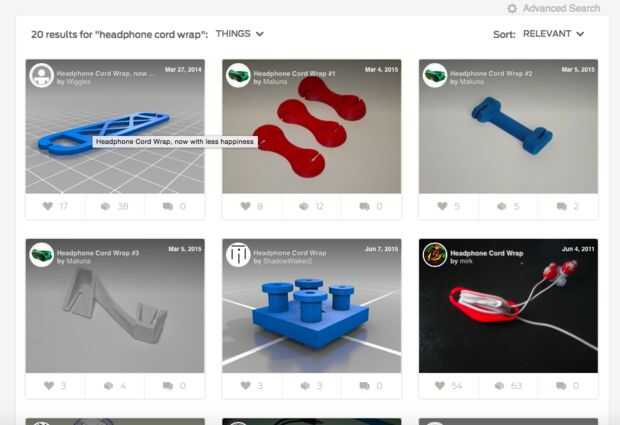
Task: Open the Headphone Cord Wrap #3 title link
Action: pos(98,253)
